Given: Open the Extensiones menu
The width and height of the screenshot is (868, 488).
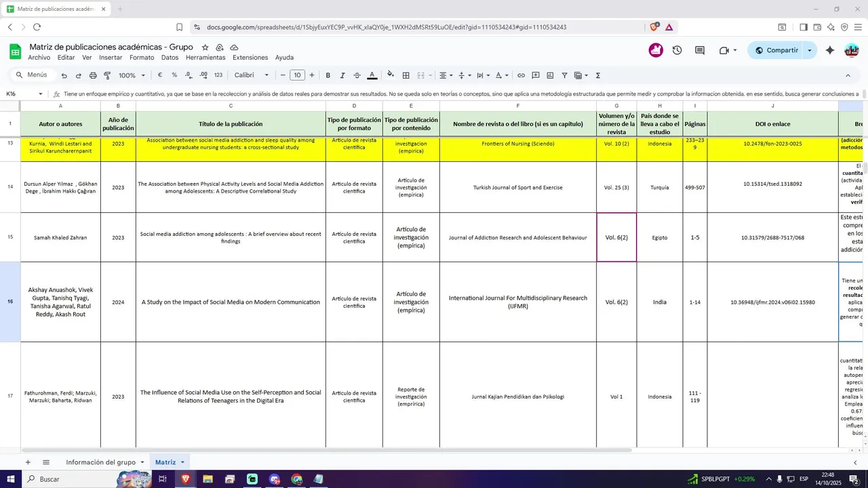Looking at the screenshot, I should pos(250,58).
